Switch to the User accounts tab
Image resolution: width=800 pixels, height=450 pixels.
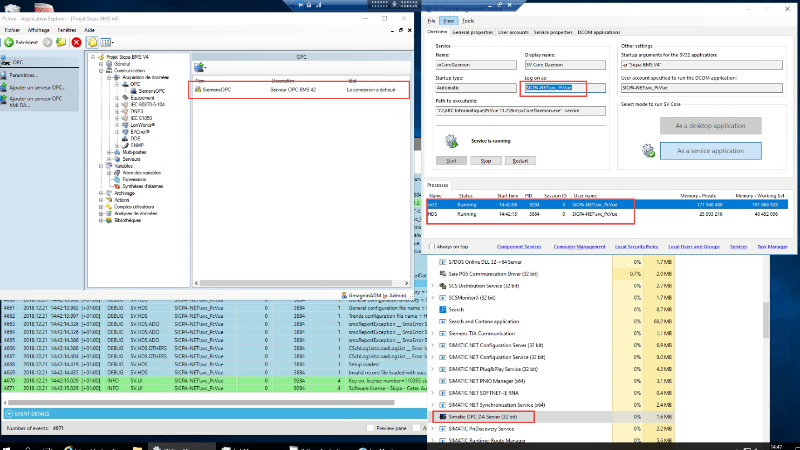[x=513, y=32]
